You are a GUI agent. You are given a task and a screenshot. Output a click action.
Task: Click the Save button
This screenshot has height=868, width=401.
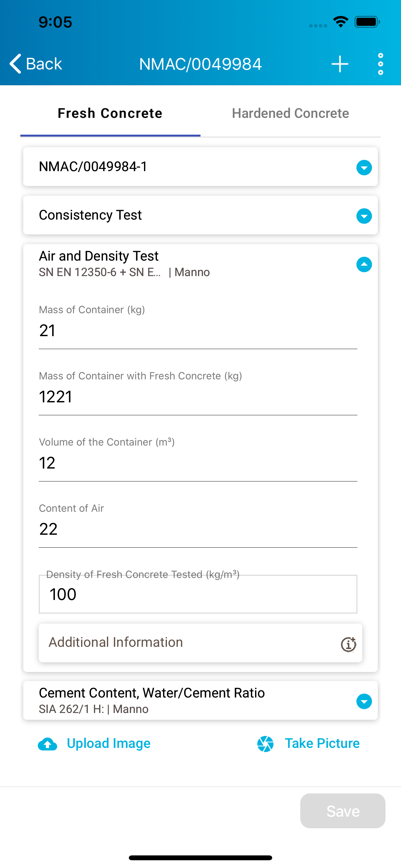343,811
